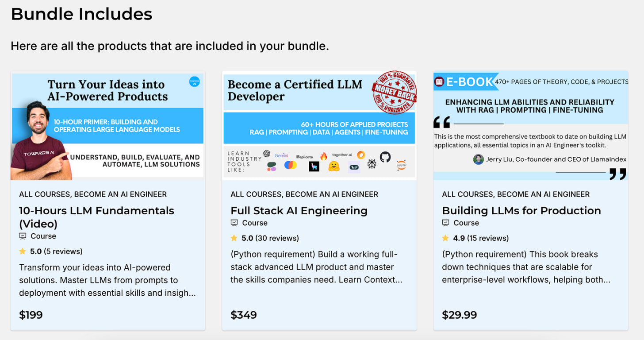Click the Hugging Face emoji logo
Image resolution: width=644 pixels, height=340 pixels.
334,166
